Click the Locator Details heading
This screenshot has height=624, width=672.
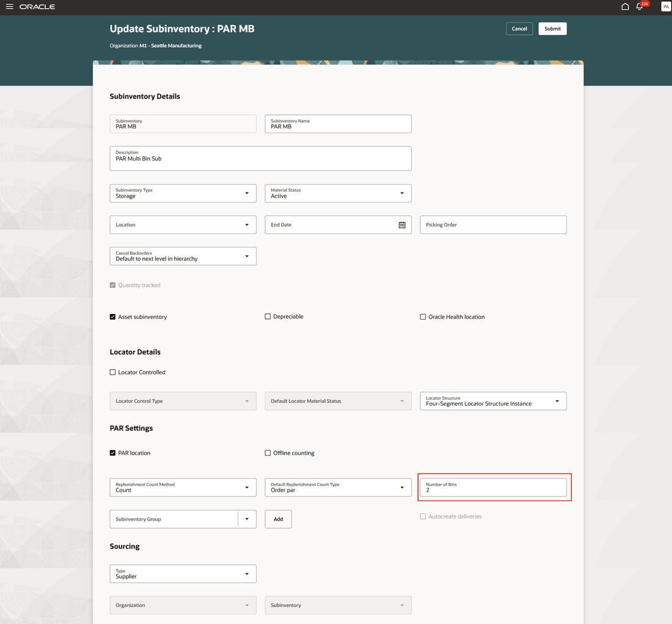[135, 352]
